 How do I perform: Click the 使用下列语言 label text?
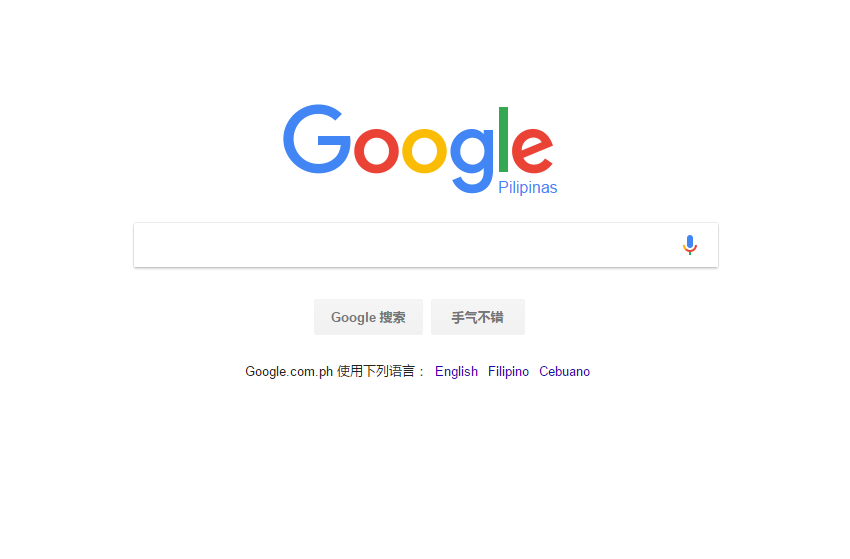376,371
